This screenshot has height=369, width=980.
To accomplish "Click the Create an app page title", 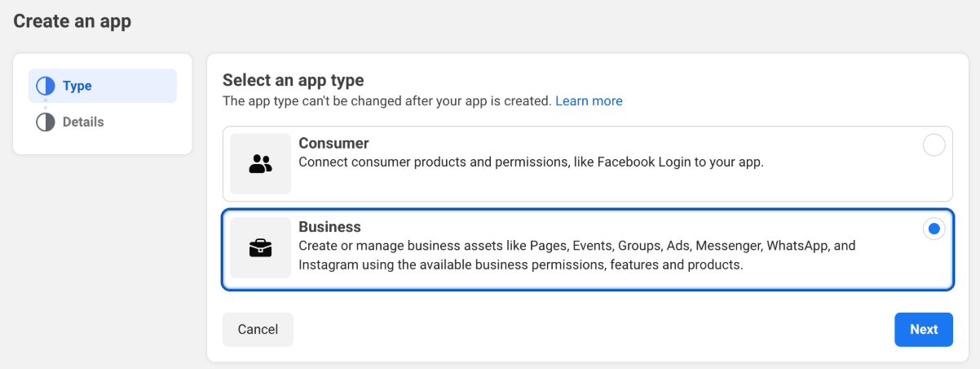I will pyautogui.click(x=72, y=21).
